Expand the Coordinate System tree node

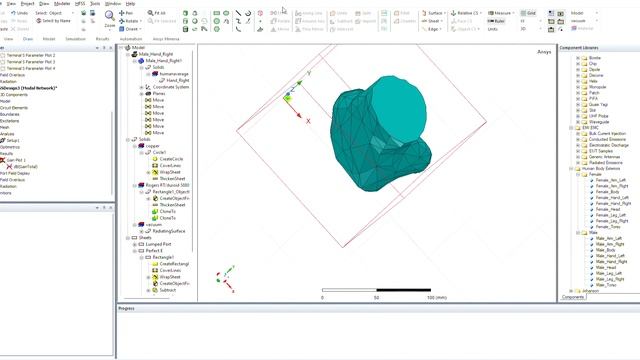pyautogui.click(x=141, y=87)
